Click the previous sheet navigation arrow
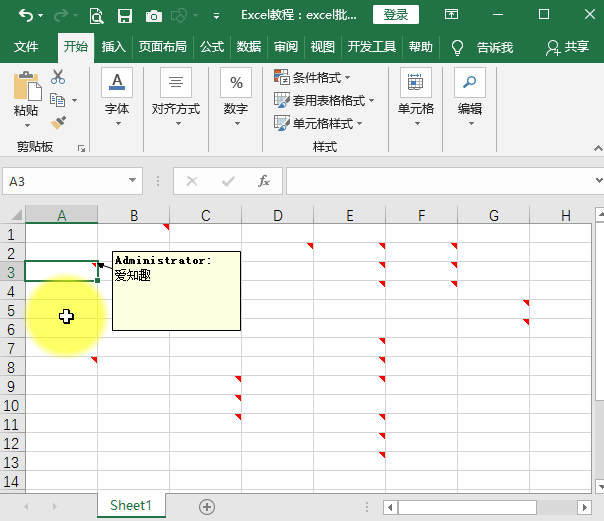Screen dimensions: 604x521 (26, 507)
